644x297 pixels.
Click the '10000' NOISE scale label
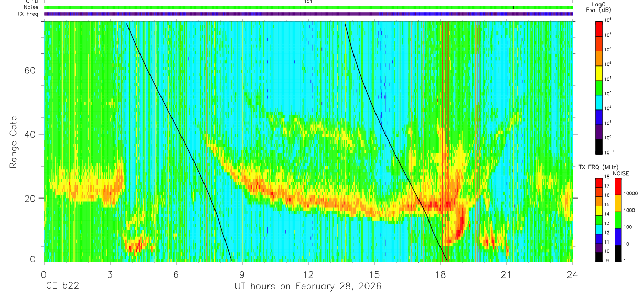click(x=631, y=193)
